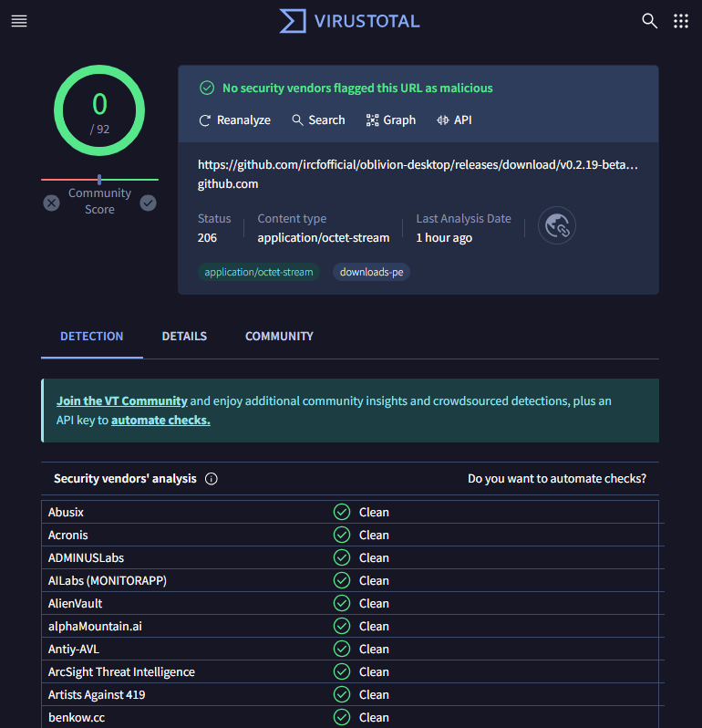The width and height of the screenshot is (702, 728).
Task: Click the AILabs (MONITORAPP) vendor name
Action: (x=108, y=580)
